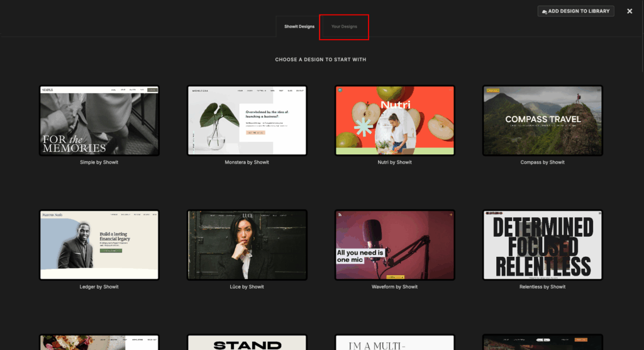This screenshot has width=644, height=350.
Task: Click the "Relentless by Showit" caption
Action: [542, 287]
